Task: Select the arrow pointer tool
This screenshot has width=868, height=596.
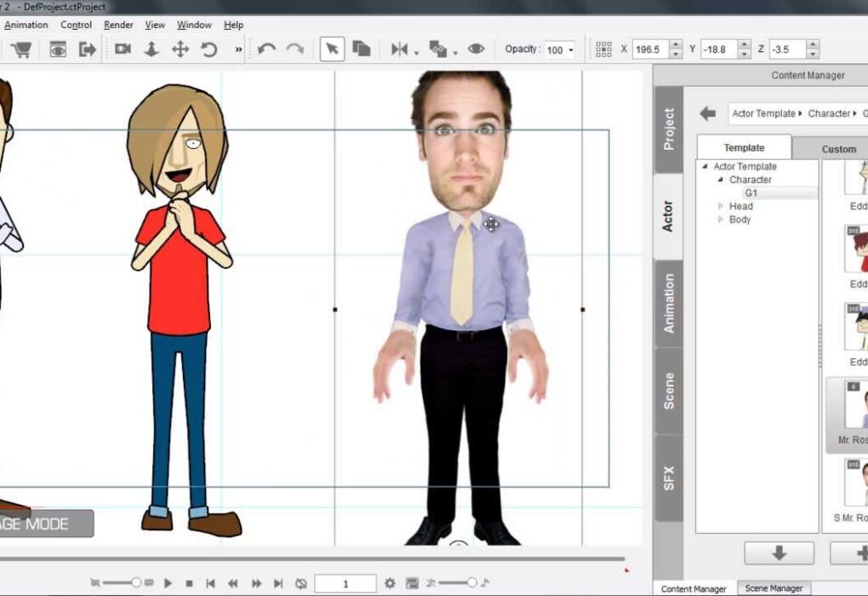Action: 332,49
